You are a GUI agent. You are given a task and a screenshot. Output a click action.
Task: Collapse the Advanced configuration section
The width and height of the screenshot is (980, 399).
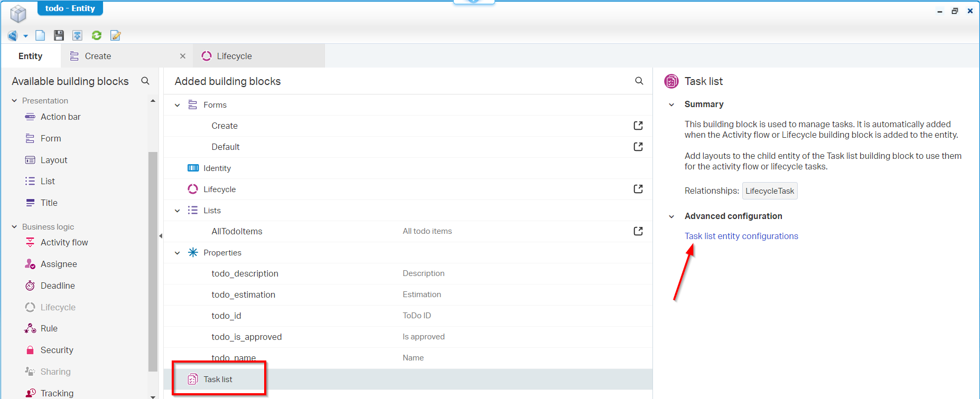(671, 216)
